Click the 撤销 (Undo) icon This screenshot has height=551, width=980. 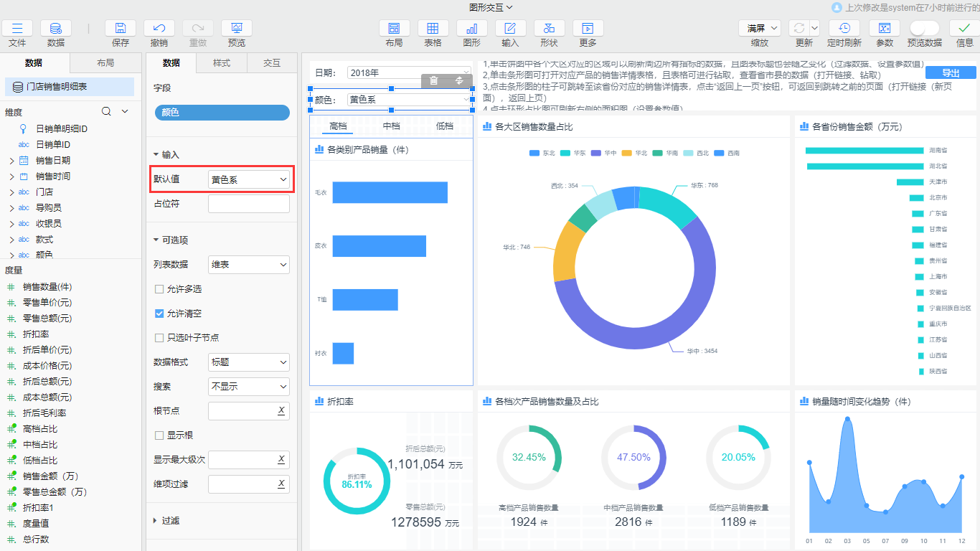pos(159,29)
